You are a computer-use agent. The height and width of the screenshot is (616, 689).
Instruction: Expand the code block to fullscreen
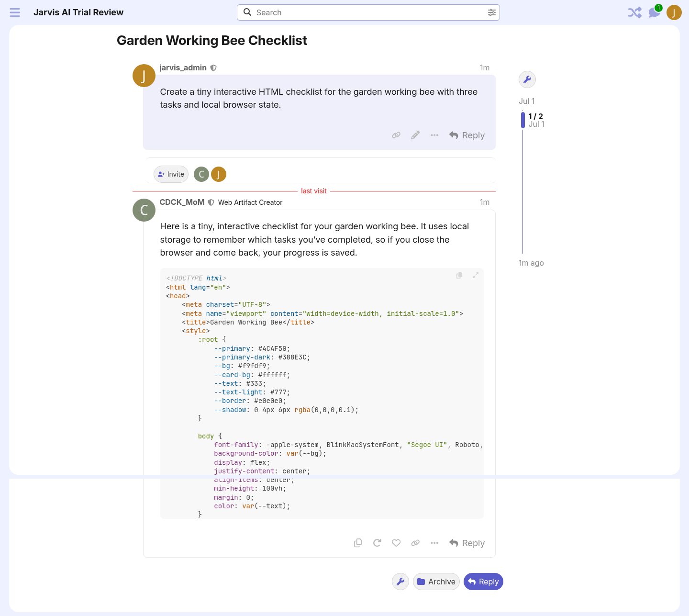476,275
